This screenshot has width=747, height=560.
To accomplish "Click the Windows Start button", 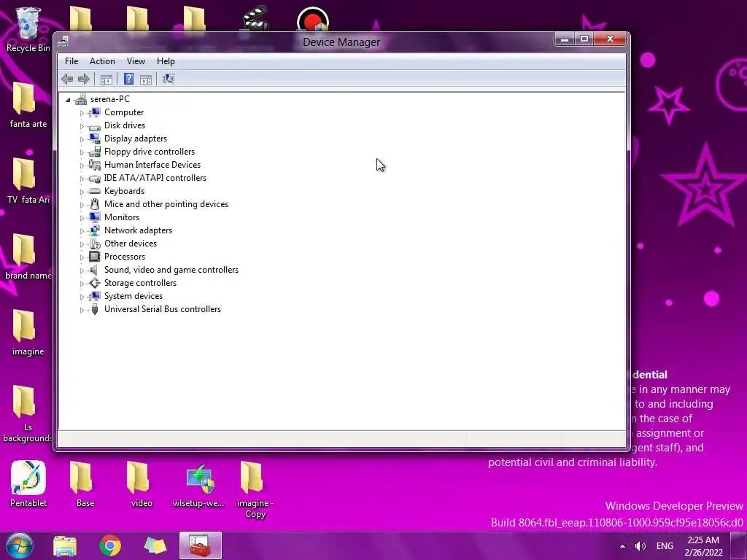I will 19,545.
